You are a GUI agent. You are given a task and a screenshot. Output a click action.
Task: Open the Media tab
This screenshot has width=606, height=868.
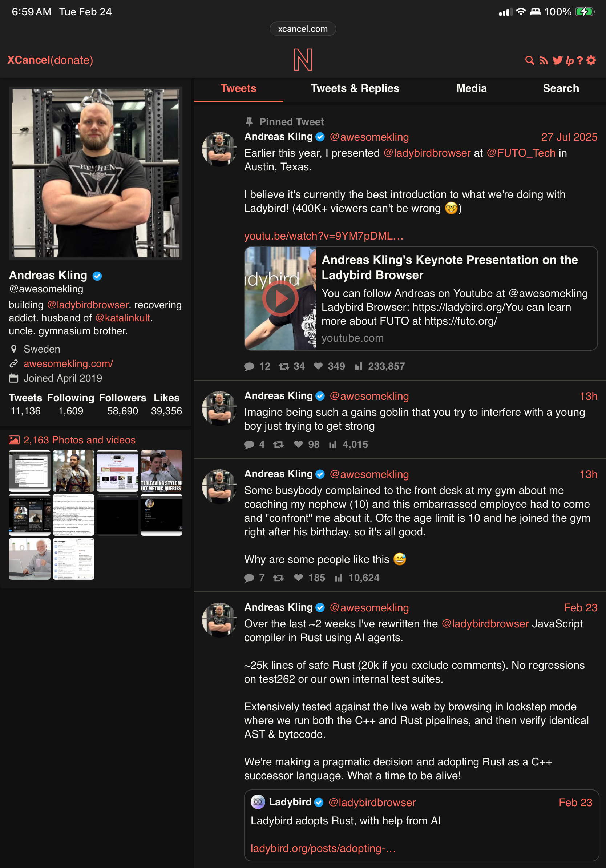472,88
